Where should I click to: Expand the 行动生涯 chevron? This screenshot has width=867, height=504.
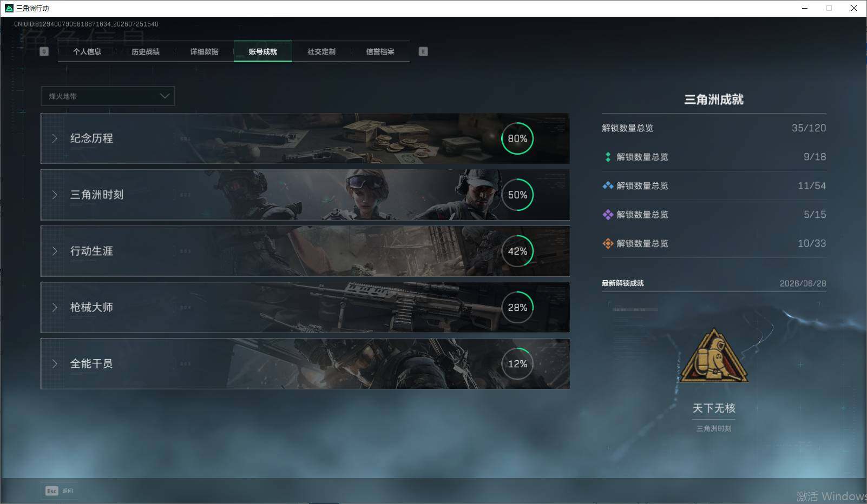click(x=55, y=251)
